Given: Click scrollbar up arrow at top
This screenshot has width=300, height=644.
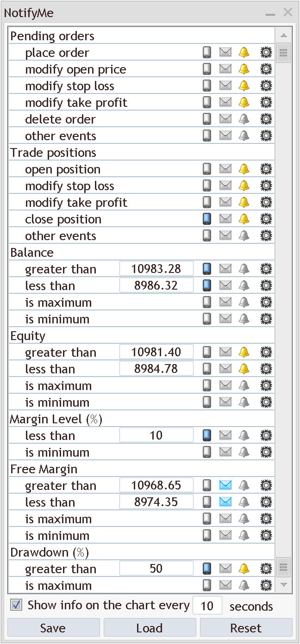Looking at the screenshot, I should [284, 36].
